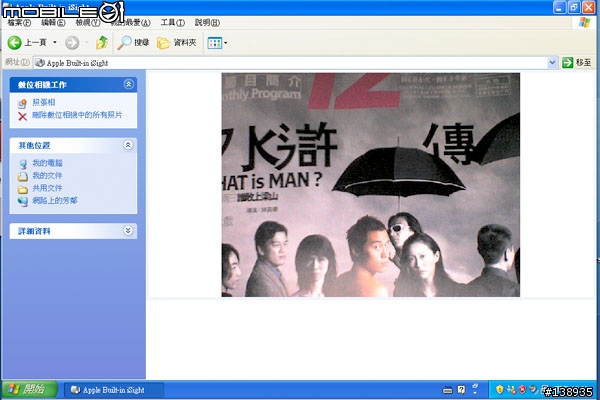Image resolution: width=600 pixels, height=400 pixels.
Task: Open 共用文件 from other places
Action: pos(47,188)
